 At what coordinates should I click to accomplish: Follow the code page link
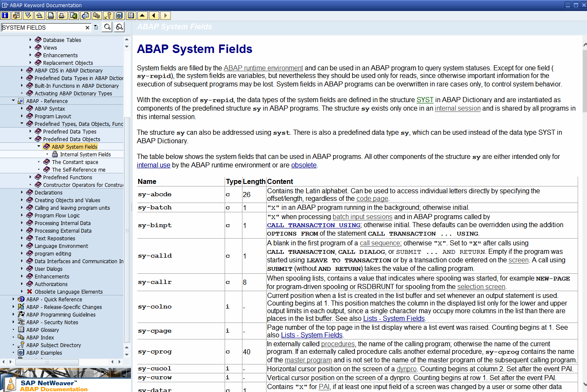tap(372, 198)
